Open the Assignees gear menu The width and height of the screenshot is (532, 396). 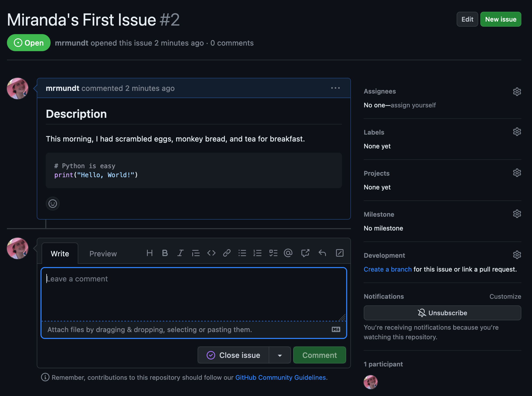(x=517, y=92)
